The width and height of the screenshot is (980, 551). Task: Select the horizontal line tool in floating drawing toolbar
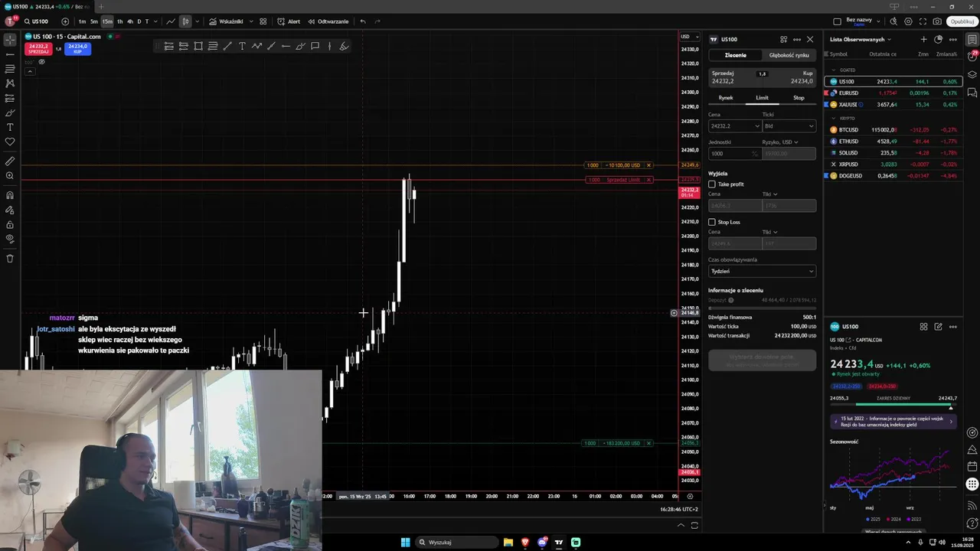(286, 46)
